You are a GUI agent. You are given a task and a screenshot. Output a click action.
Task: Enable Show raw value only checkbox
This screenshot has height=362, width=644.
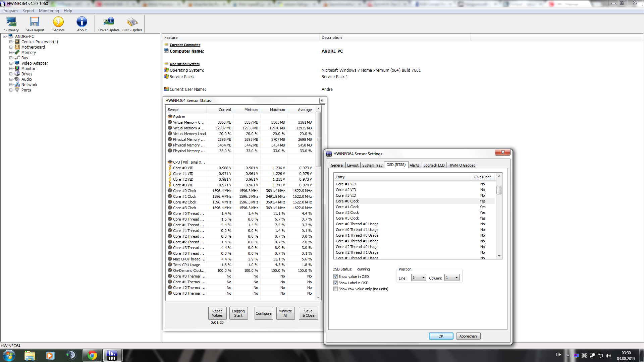335,289
